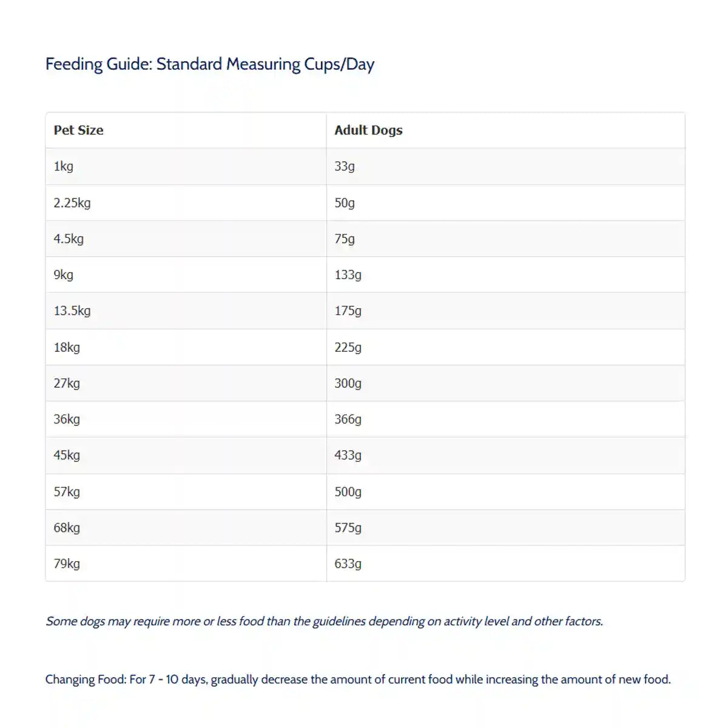The image size is (728, 728).
Task: Click the Feeding Guide heading
Action: (210, 64)
